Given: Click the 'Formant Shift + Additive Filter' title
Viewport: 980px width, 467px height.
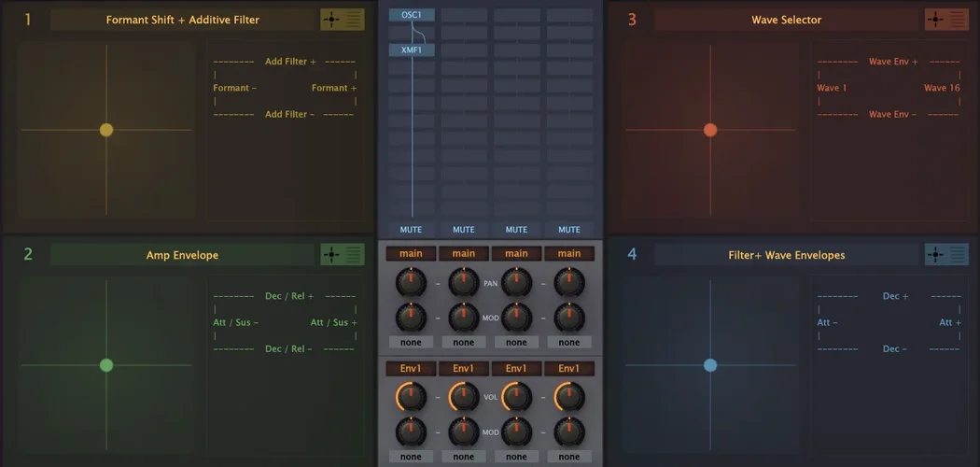Looking at the screenshot, I should click(x=183, y=20).
